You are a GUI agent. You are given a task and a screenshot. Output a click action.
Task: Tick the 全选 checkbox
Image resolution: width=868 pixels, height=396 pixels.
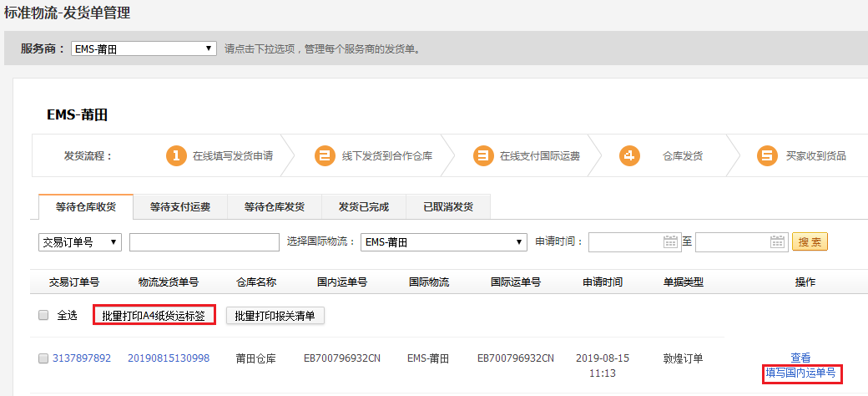43,316
